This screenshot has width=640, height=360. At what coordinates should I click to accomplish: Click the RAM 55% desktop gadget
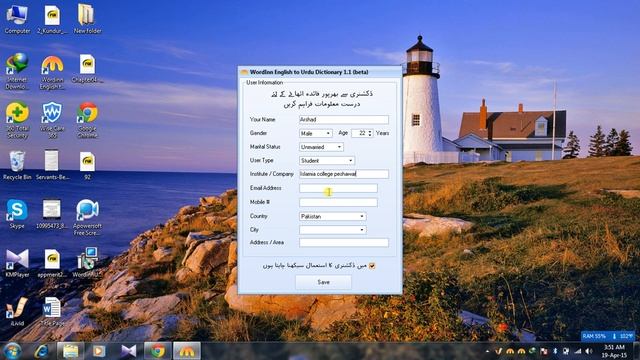(x=608, y=336)
